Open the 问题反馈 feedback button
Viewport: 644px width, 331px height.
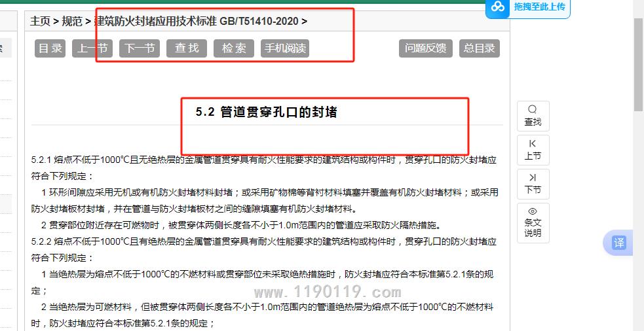(425, 48)
